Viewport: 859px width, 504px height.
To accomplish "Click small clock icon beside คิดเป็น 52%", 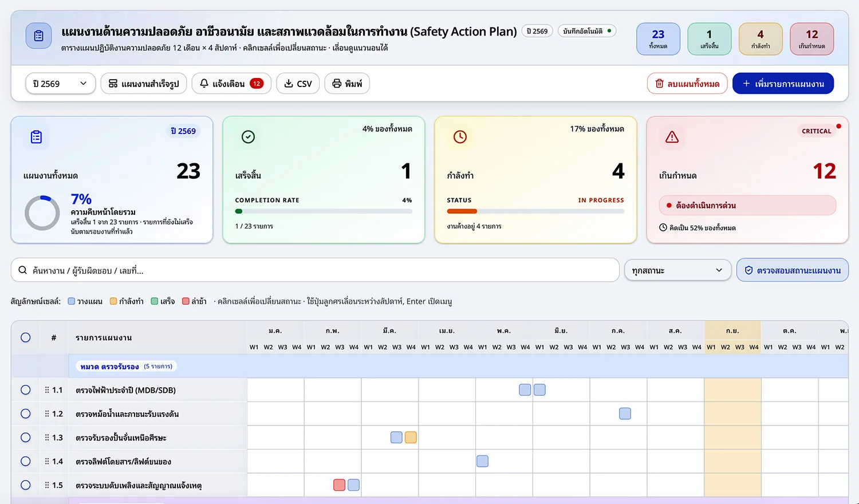I will 663,227.
